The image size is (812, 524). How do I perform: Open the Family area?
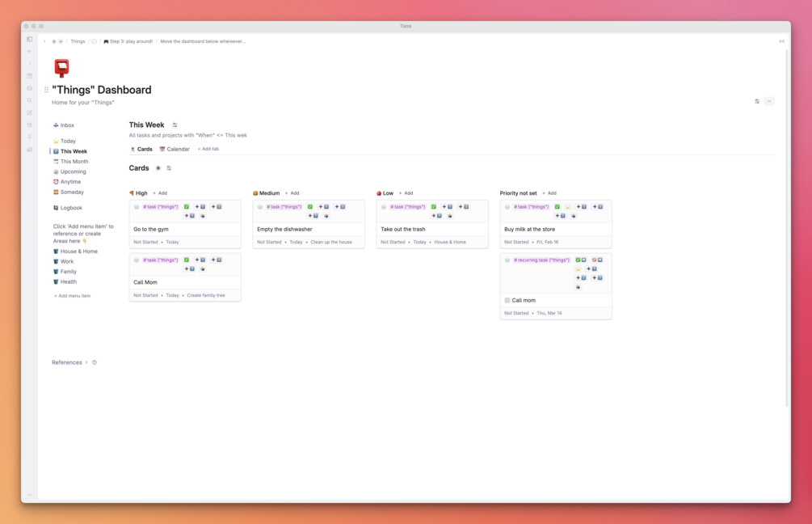click(x=65, y=272)
